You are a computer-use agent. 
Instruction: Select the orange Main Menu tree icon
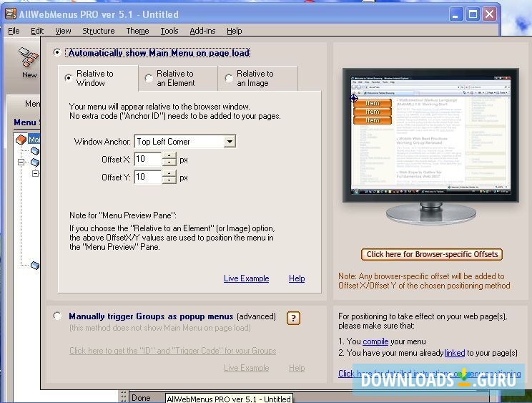click(x=21, y=140)
